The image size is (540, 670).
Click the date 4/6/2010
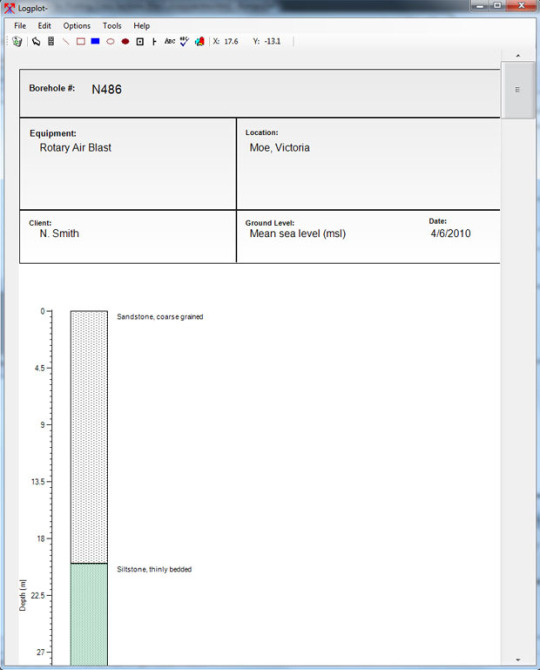coord(451,233)
